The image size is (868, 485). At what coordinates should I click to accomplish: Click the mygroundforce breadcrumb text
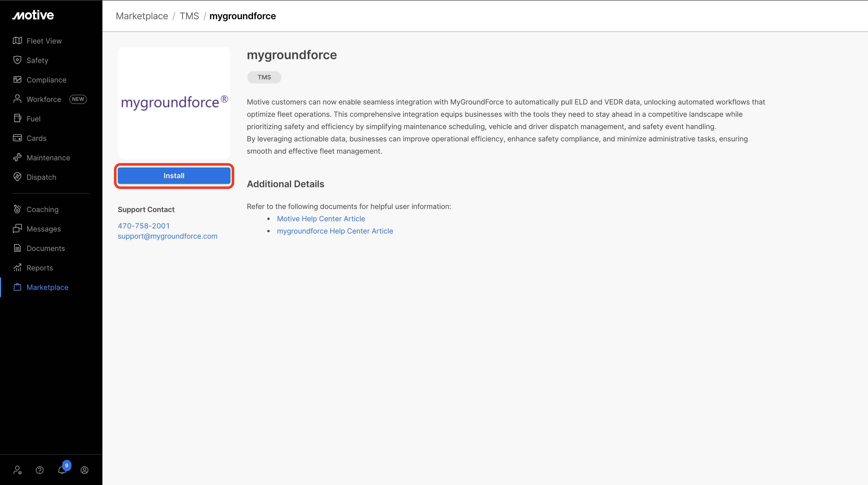pos(243,16)
